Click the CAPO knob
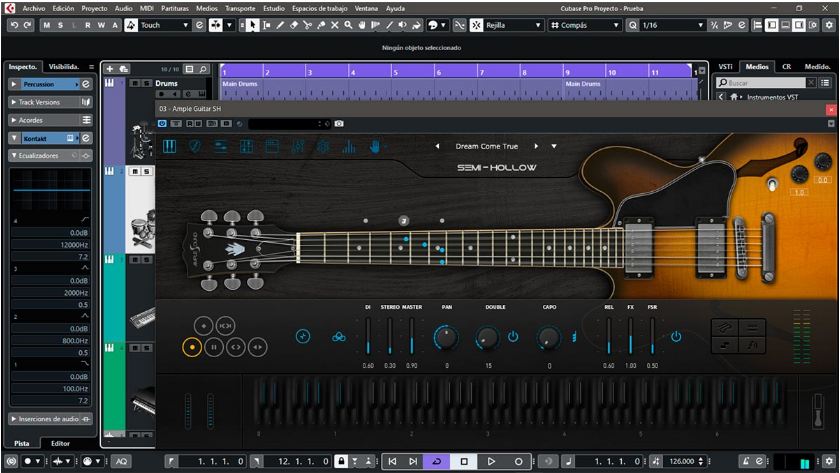 click(x=549, y=337)
